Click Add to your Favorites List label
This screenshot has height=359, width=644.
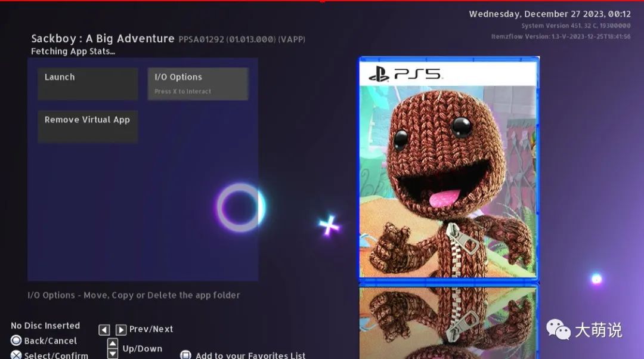click(250, 355)
